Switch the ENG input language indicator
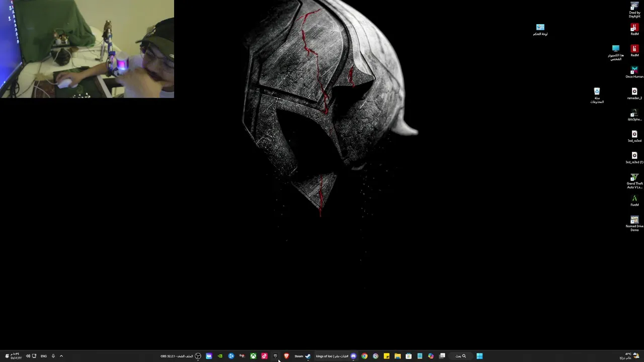This screenshot has width=644, height=362. click(x=44, y=356)
